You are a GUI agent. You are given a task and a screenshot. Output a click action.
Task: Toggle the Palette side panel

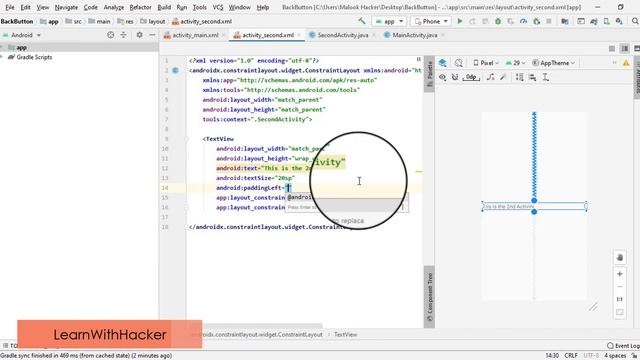[x=429, y=74]
